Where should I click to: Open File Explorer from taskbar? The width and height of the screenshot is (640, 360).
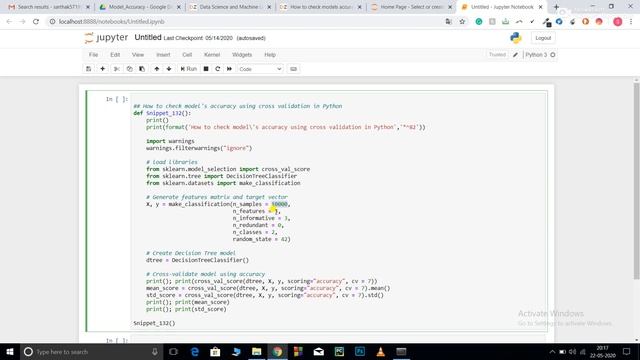click(x=256, y=351)
